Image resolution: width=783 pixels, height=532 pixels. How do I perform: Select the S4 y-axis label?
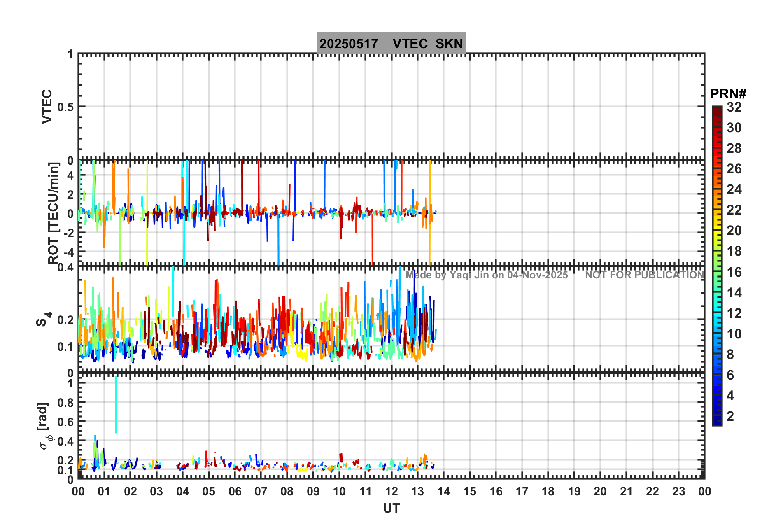click(43, 319)
